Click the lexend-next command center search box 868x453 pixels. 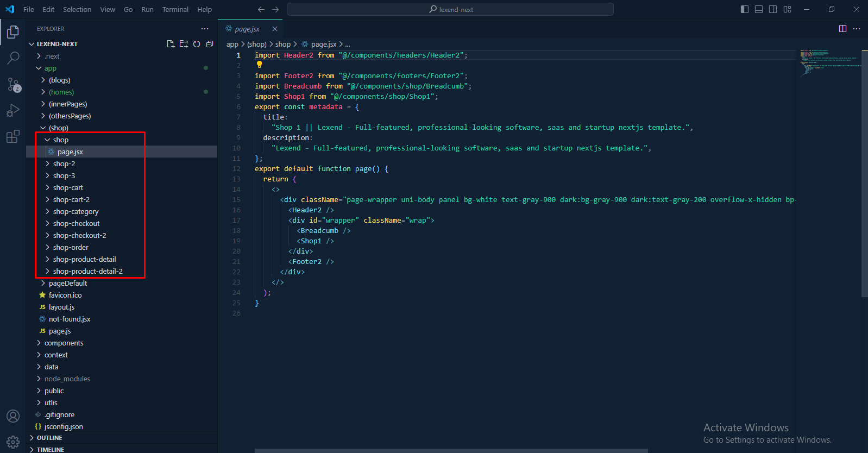pyautogui.click(x=450, y=9)
